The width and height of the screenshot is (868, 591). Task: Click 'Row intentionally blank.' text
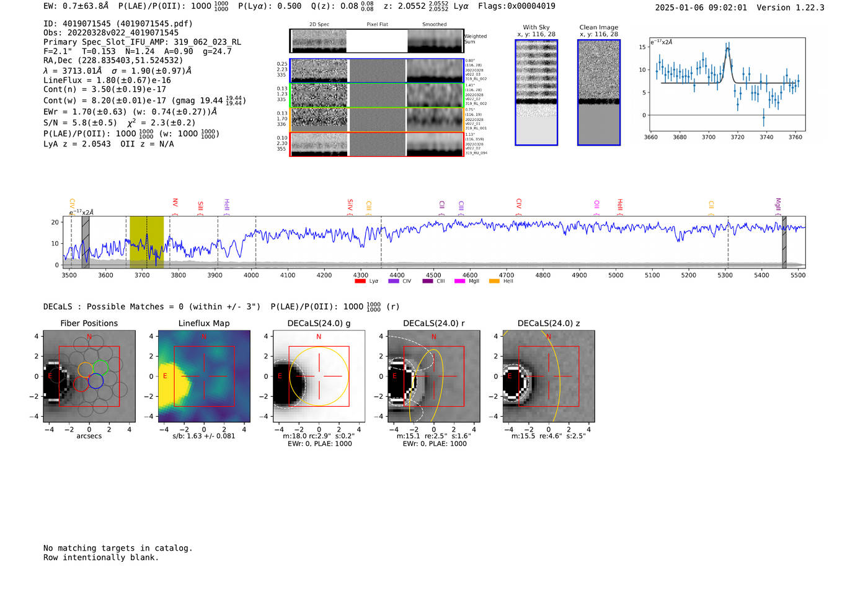[x=101, y=558]
